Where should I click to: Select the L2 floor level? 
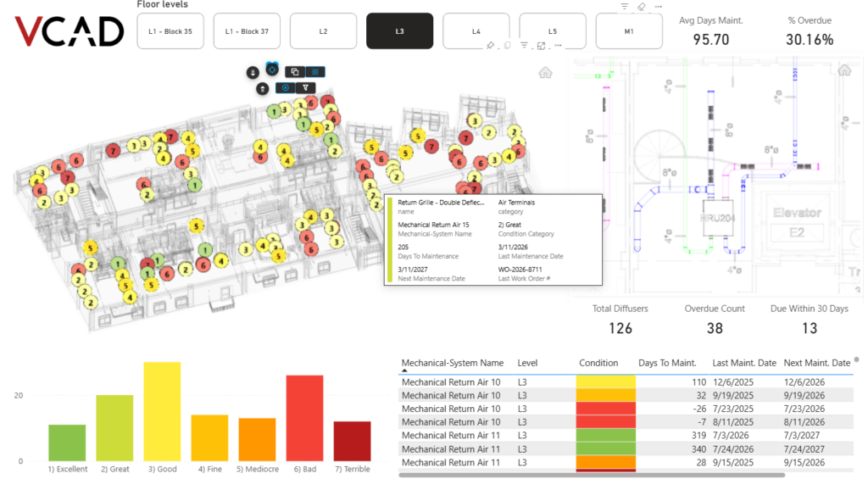point(323,31)
